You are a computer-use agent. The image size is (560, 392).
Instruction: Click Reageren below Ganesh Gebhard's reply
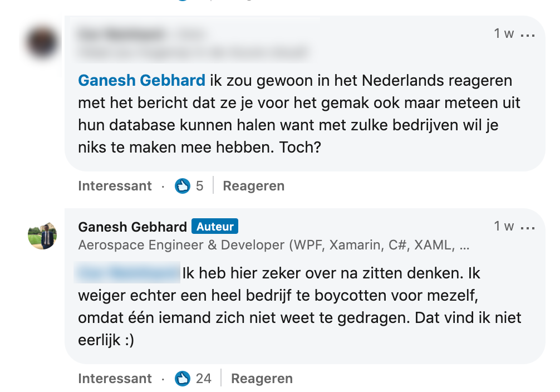click(262, 379)
